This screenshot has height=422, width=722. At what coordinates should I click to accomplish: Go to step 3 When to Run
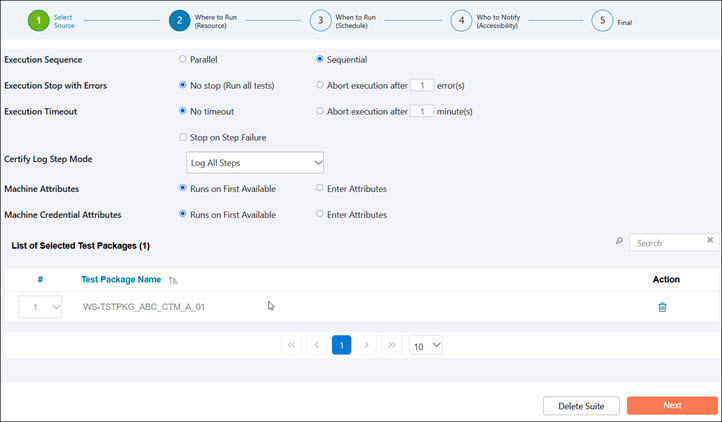coord(320,20)
